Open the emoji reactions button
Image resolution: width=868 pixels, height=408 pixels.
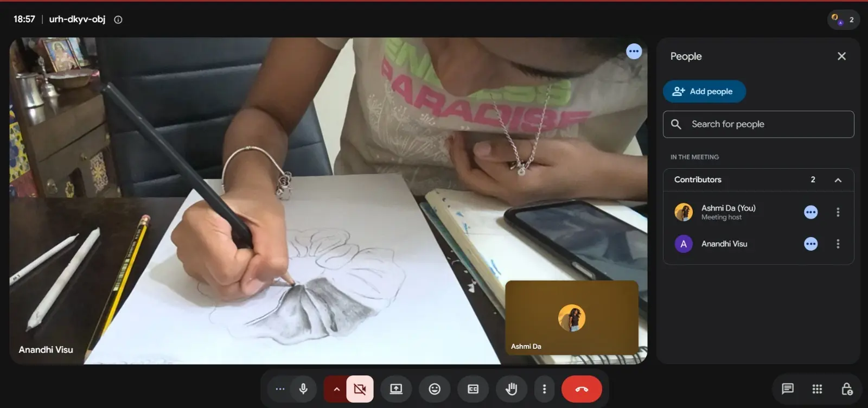(435, 389)
